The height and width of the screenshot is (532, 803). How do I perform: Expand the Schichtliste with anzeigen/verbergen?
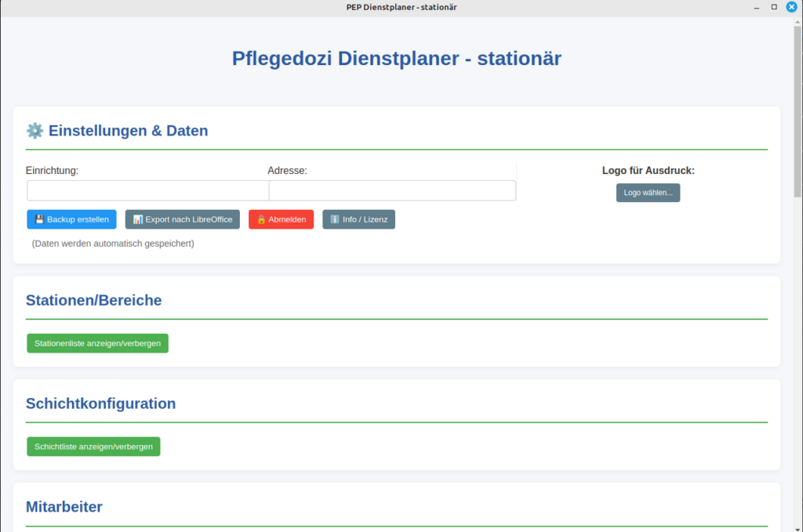93,447
